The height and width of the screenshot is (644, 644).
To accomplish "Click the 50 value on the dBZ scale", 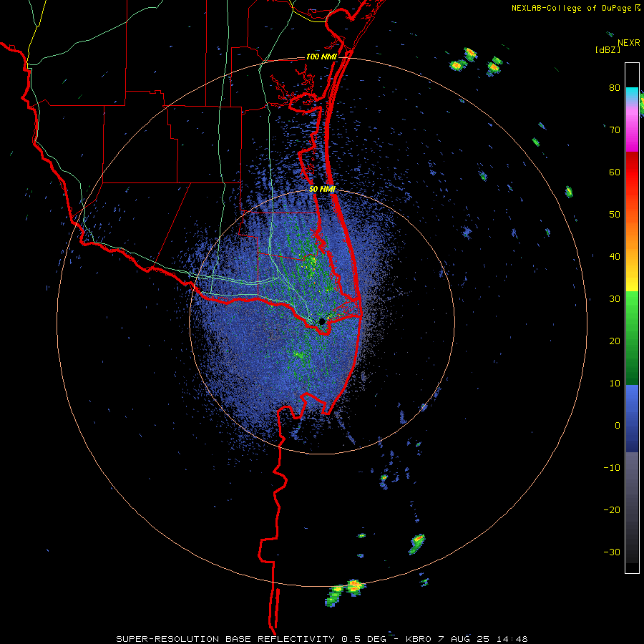I will [x=615, y=215].
